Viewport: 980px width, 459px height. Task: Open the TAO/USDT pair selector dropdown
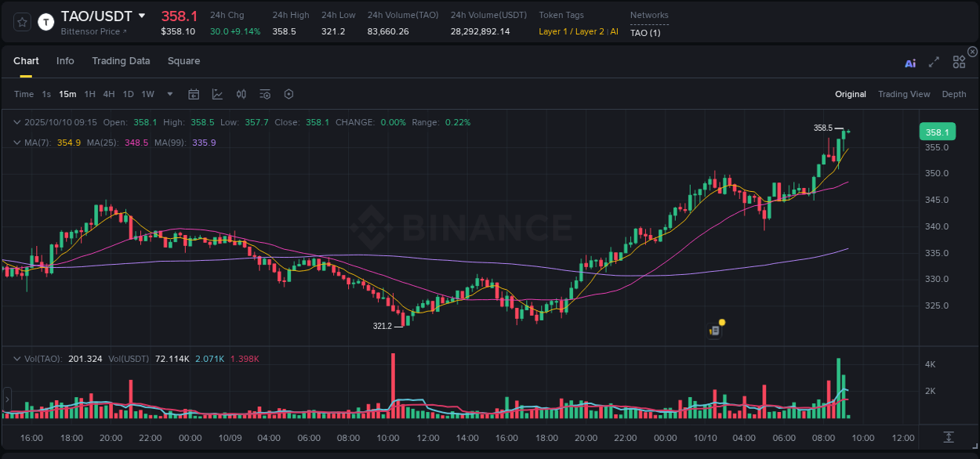coord(142,15)
